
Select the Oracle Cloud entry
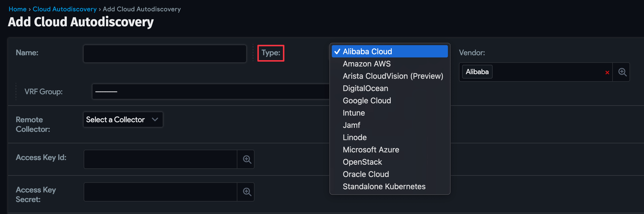tap(366, 174)
